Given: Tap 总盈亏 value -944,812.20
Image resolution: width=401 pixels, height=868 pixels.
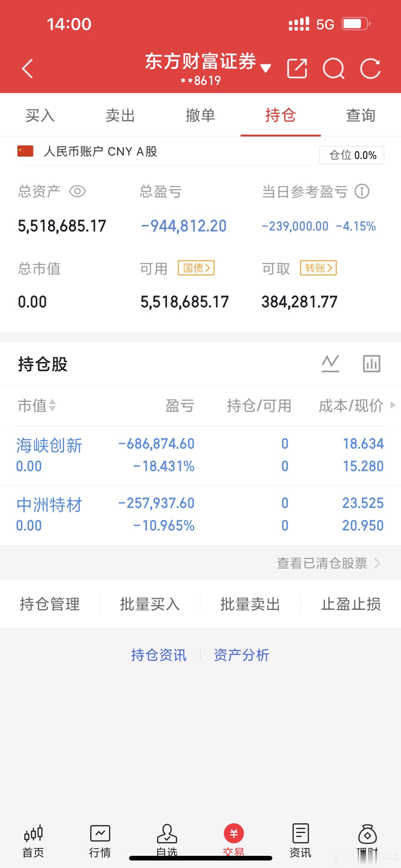Looking at the screenshot, I should 184,226.
